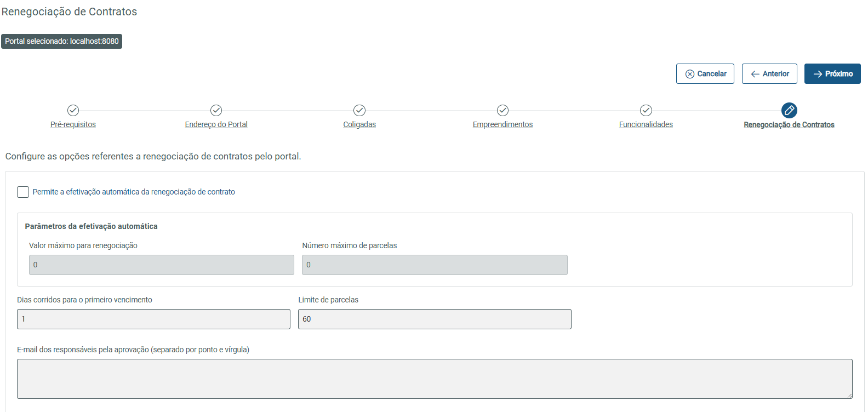Select the Renegociação de Contratos step label
868x412 pixels.
pyautogui.click(x=789, y=124)
